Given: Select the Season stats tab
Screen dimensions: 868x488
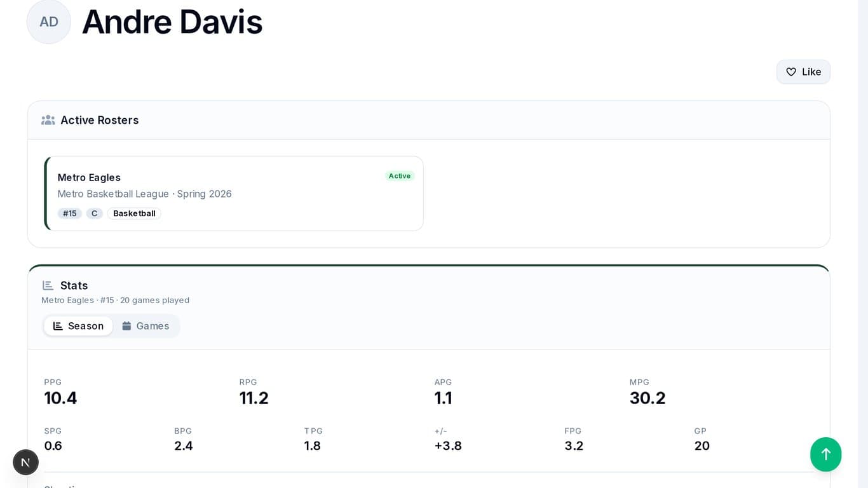Looking at the screenshot, I should click(x=78, y=326).
